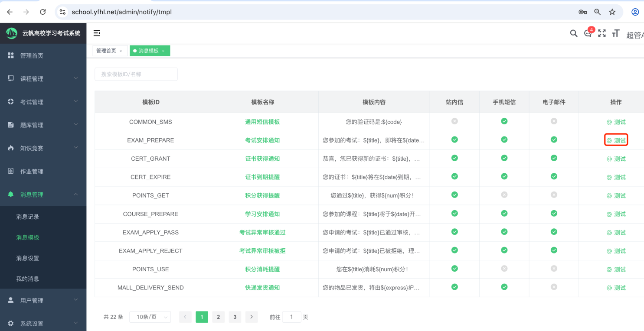
Task: Collapse 消息管理 in the sidebar
Action: point(43,195)
